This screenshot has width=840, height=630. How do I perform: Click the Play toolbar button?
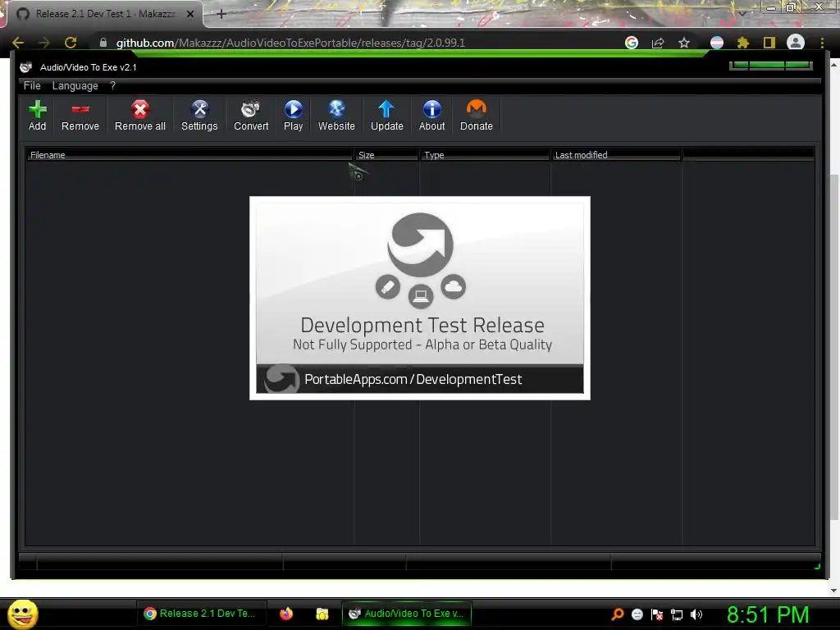[x=293, y=115]
